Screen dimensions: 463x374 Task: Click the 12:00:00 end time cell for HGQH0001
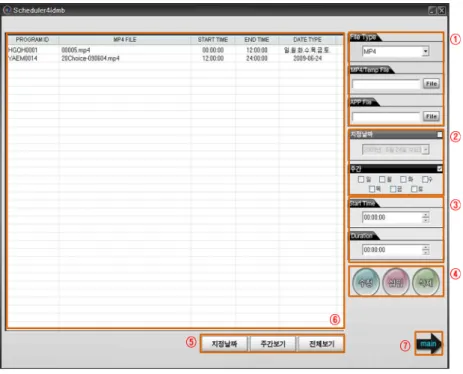pos(257,50)
